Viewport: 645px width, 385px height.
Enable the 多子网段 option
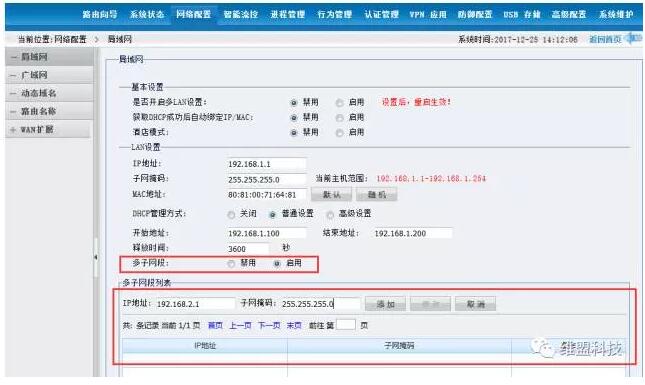pos(277,264)
